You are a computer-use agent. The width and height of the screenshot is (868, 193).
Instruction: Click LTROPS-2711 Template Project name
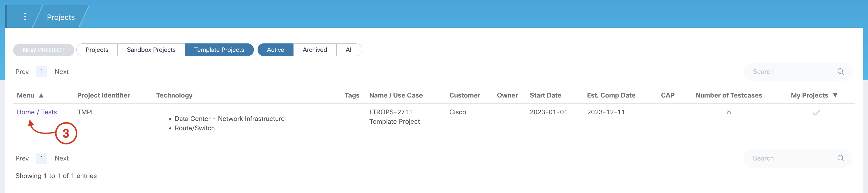394,117
